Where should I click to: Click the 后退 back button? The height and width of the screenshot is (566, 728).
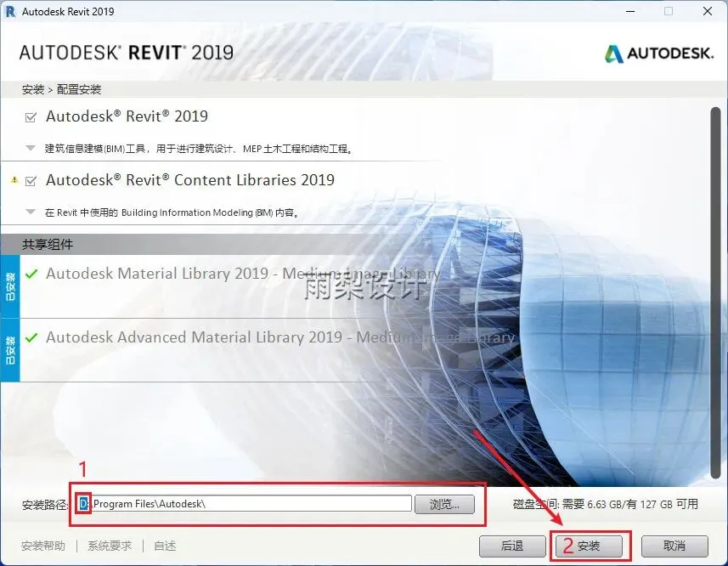(x=512, y=546)
